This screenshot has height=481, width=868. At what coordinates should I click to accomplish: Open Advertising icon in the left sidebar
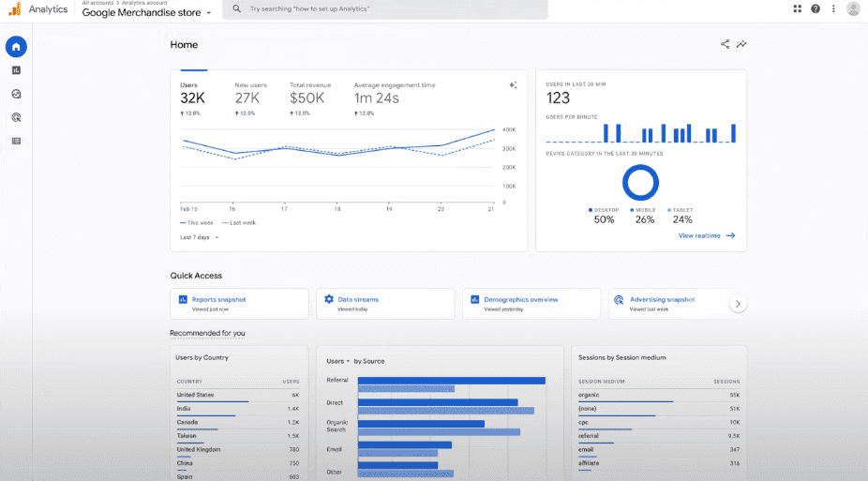16,117
